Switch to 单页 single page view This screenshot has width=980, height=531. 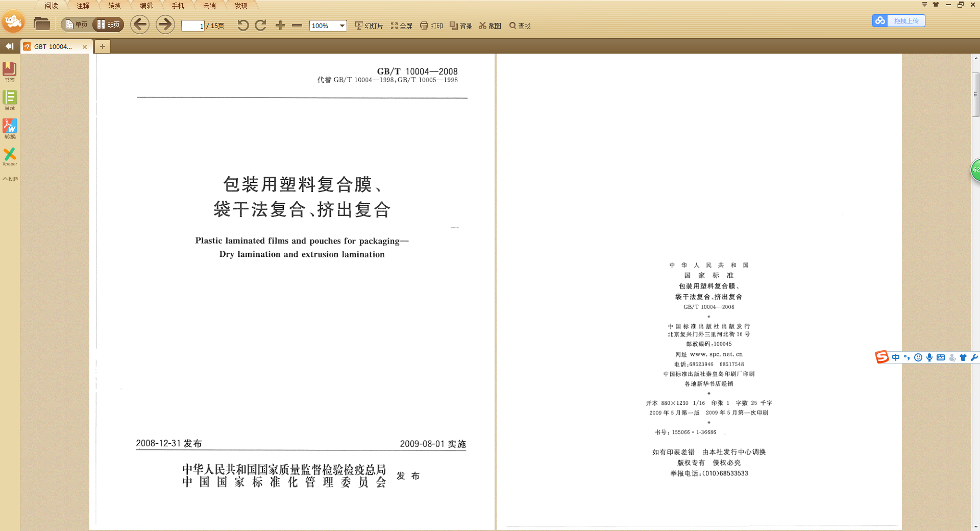coord(77,25)
